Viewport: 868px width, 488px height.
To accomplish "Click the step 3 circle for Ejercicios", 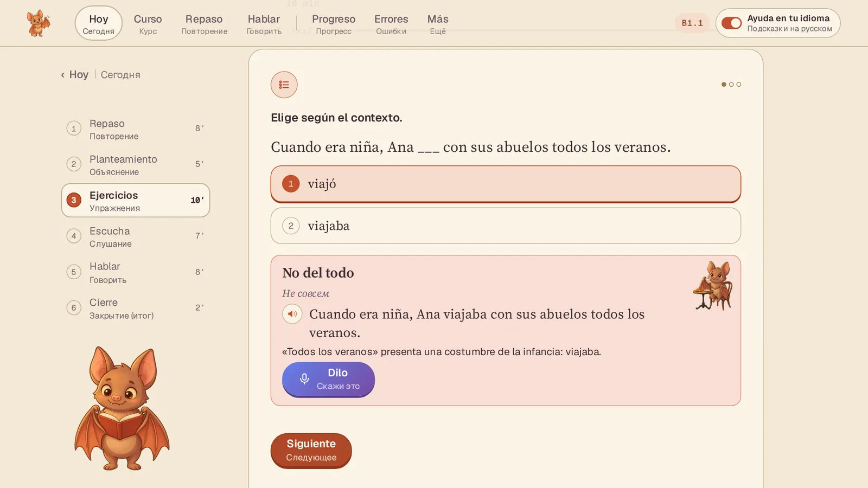I will 74,200.
